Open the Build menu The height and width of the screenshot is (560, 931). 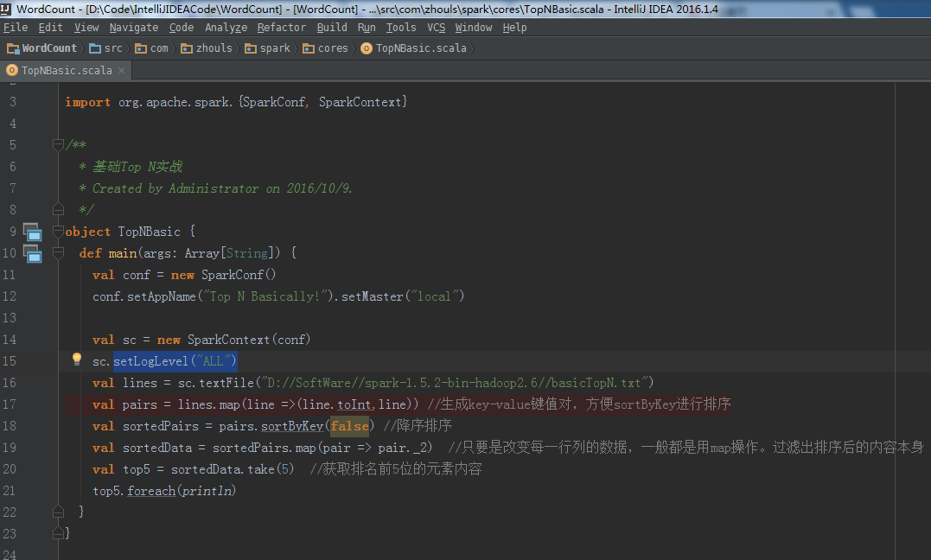[x=332, y=28]
